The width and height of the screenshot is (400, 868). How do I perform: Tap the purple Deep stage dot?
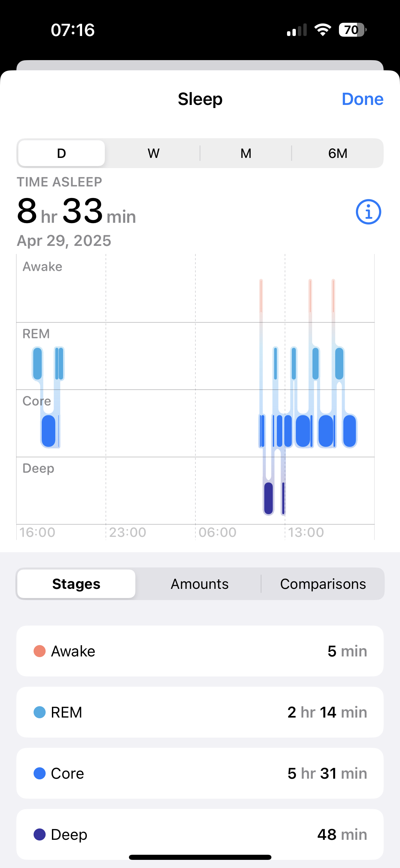click(x=40, y=834)
